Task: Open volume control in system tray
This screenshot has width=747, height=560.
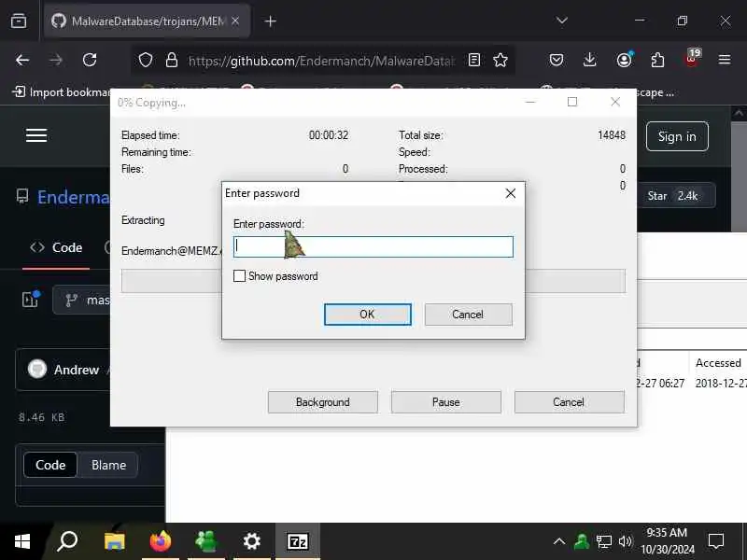Action: coord(625,541)
